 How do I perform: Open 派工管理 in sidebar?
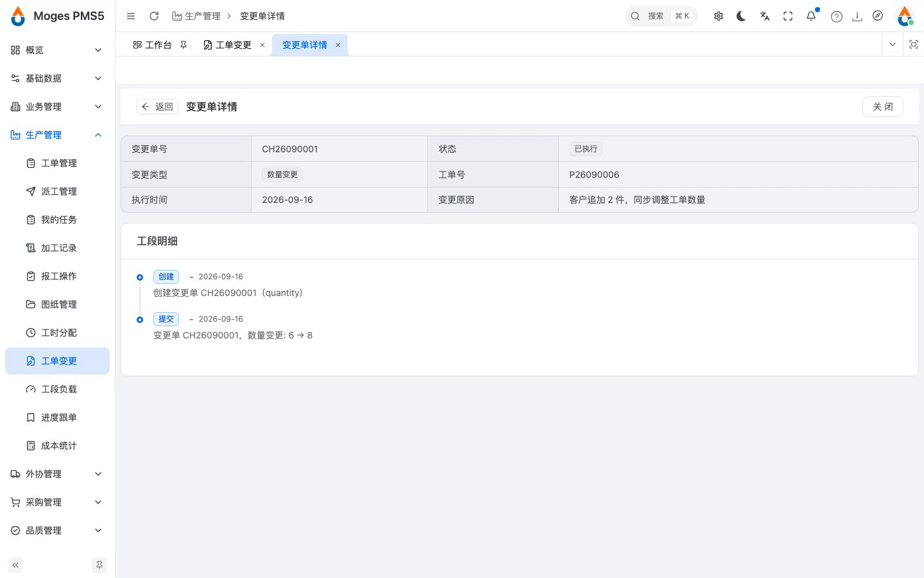(57, 191)
